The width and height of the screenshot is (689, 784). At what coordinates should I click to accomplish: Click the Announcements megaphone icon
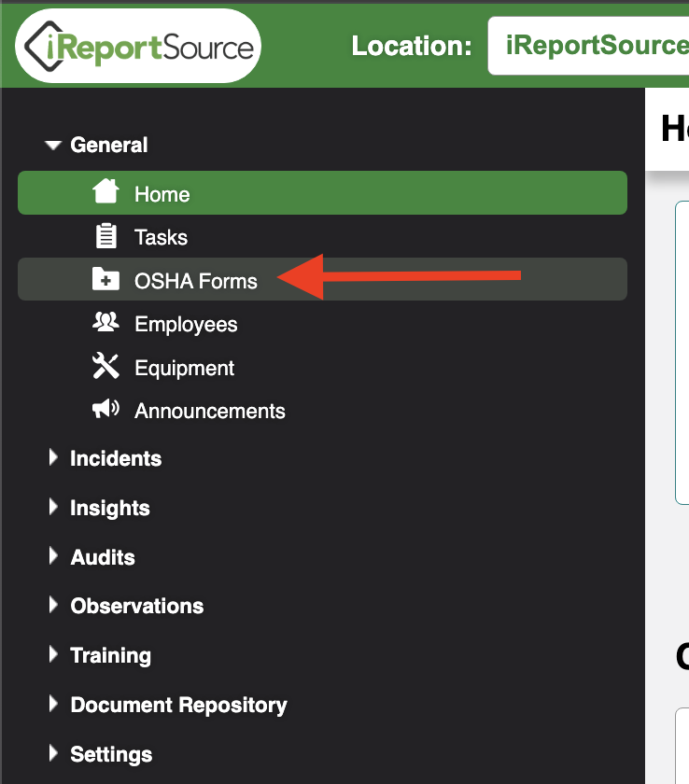pyautogui.click(x=106, y=409)
